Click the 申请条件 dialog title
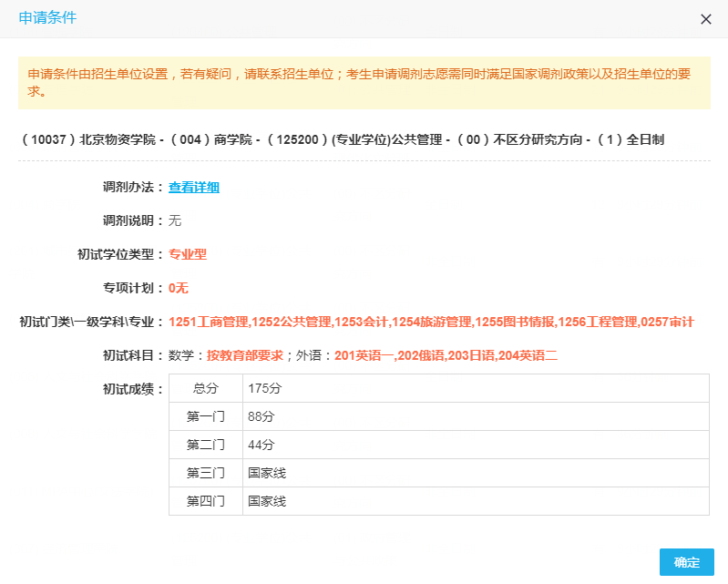The image size is (728, 584). point(47,18)
